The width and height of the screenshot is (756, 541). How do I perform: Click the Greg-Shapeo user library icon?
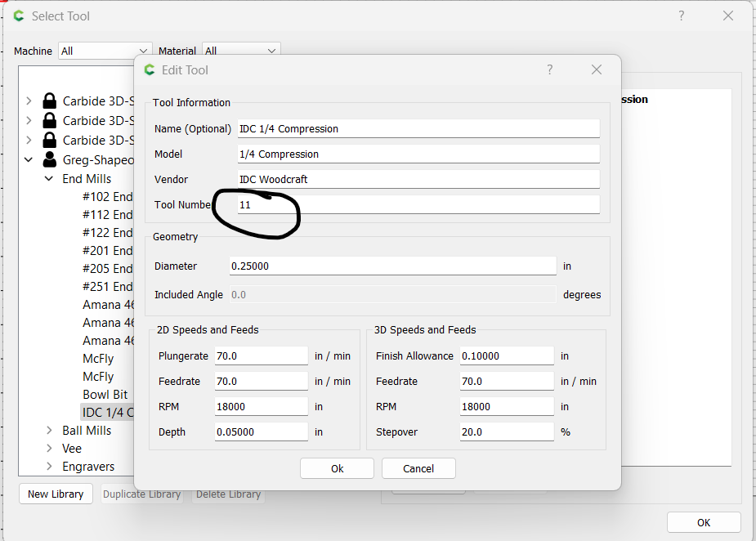tap(49, 159)
